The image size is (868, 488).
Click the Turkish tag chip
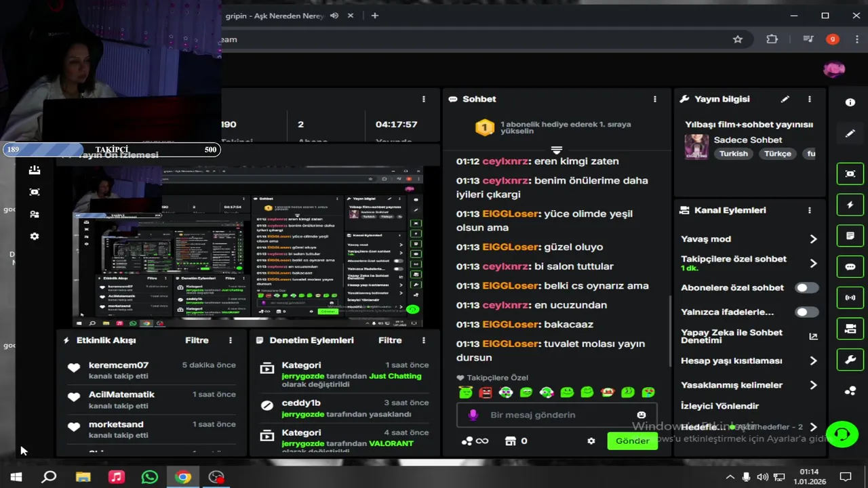tap(734, 154)
